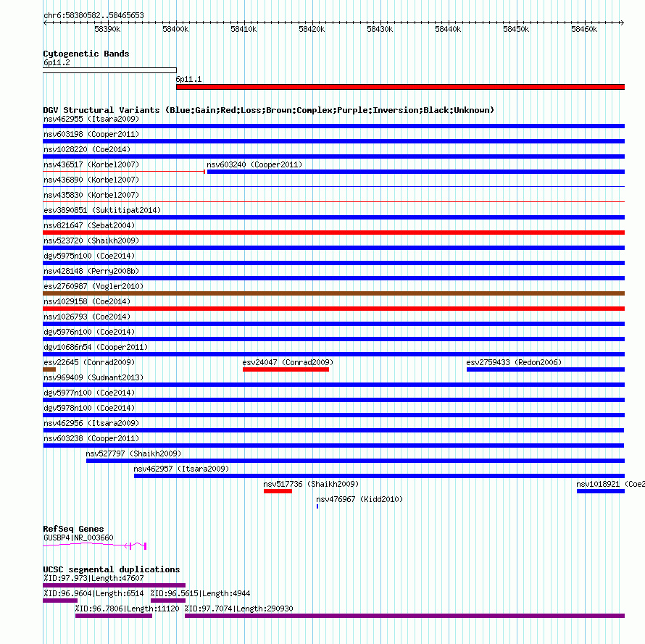Open variant nsv969409 (Sudmant2013)

click(x=93, y=377)
